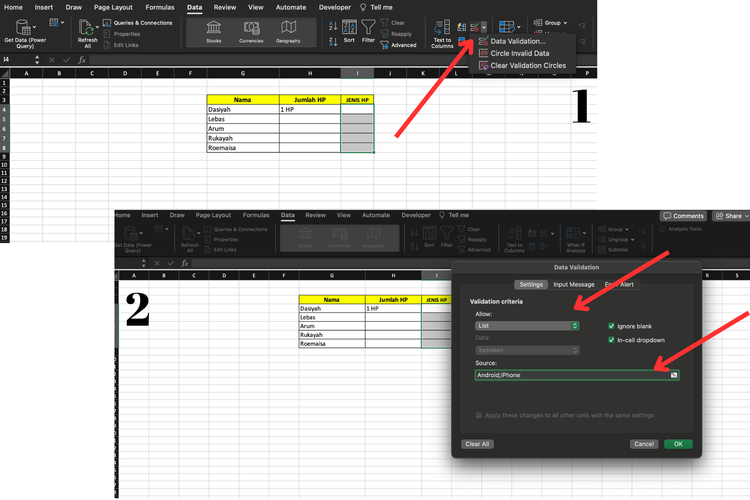The width and height of the screenshot is (750, 500).
Task: Open the Data dropdown showing between
Action: pos(527,350)
